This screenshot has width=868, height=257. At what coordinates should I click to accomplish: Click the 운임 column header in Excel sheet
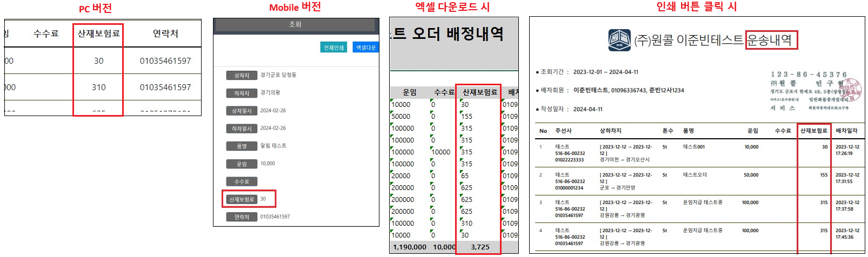tap(410, 92)
